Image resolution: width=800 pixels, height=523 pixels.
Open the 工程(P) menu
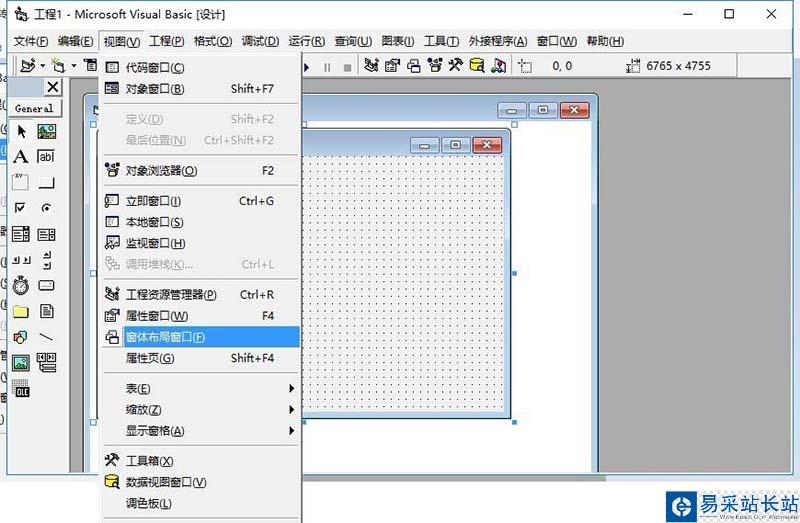click(167, 41)
